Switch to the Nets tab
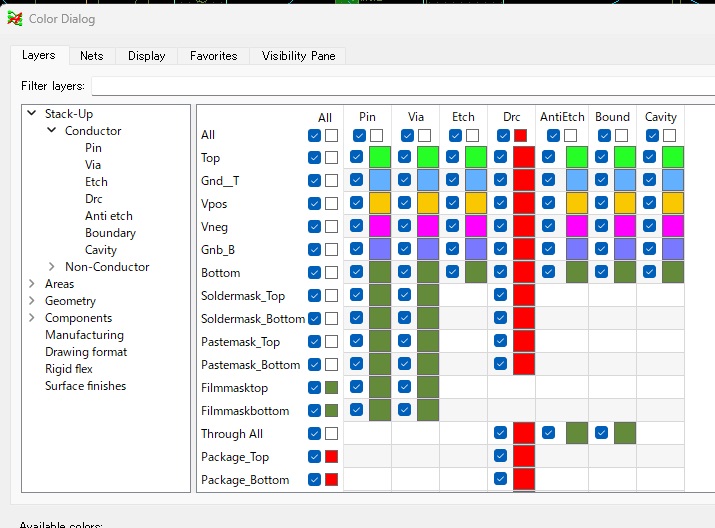The image size is (715, 528). [x=92, y=56]
